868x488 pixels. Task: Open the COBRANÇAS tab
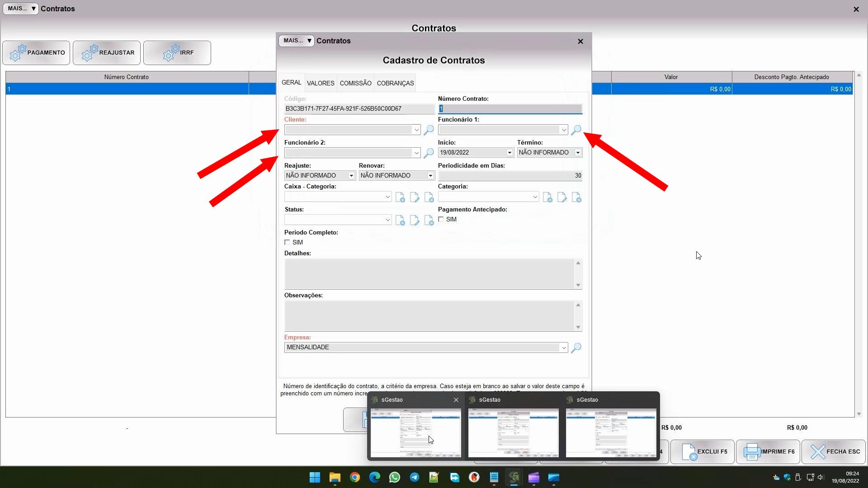(x=395, y=83)
